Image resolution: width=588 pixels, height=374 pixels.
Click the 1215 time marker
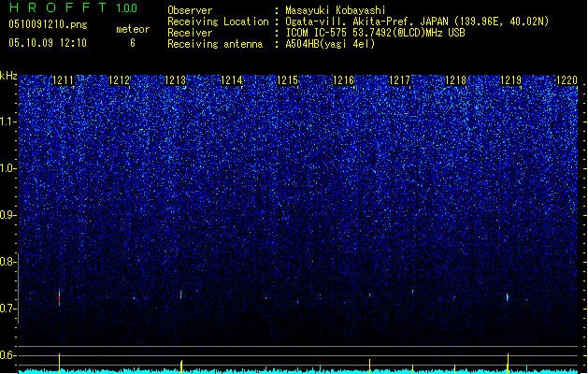pos(287,80)
